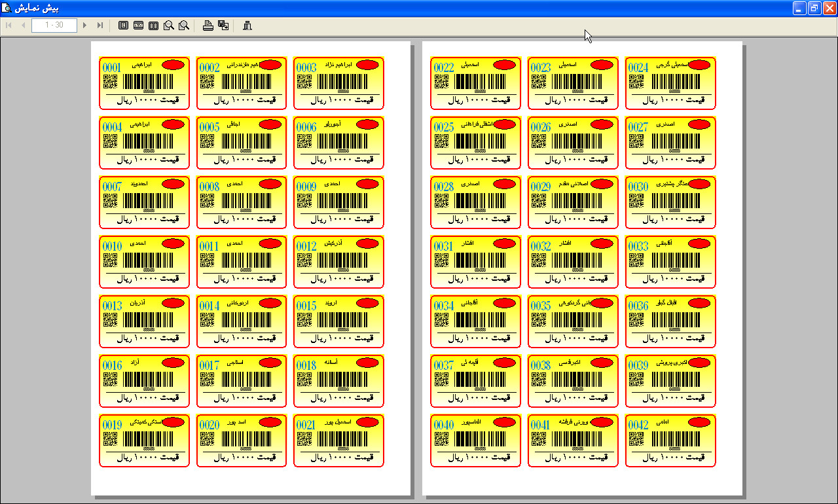Click the barcode on label 0041

pyautogui.click(x=577, y=439)
